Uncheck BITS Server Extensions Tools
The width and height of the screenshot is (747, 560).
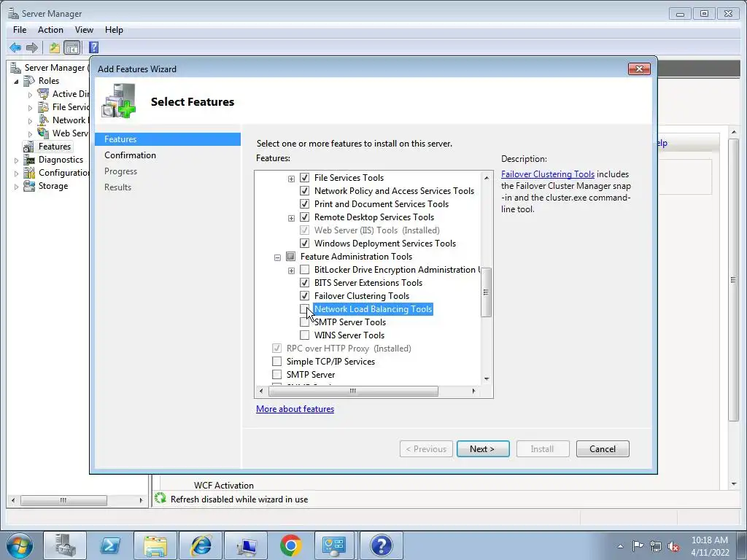pos(304,283)
